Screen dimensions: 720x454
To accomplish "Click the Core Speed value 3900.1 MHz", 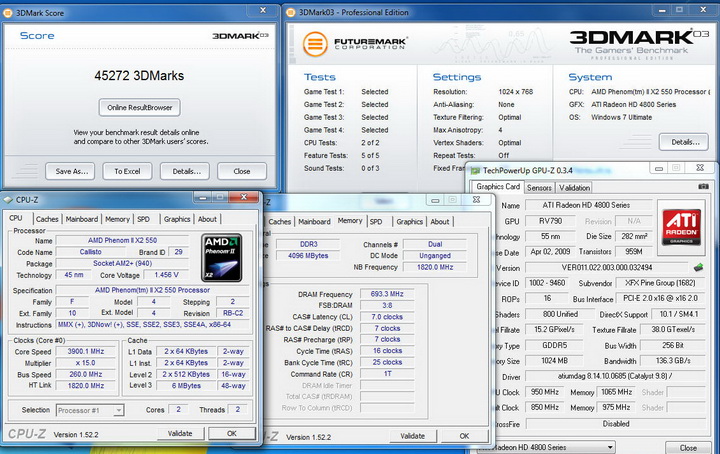I will point(86,351).
